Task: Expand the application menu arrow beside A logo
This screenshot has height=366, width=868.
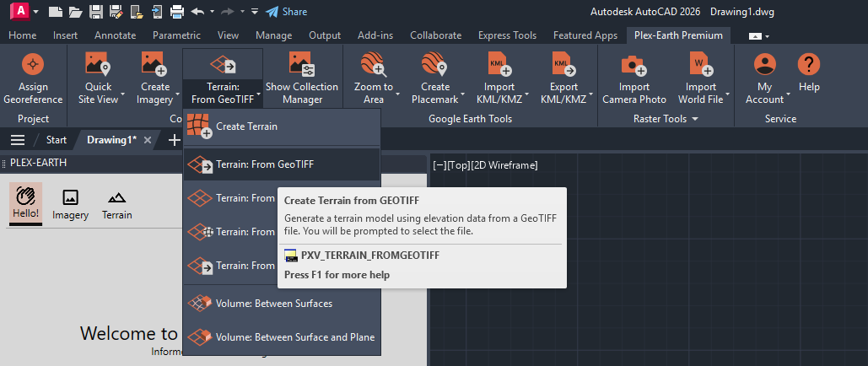Action: tap(36, 11)
